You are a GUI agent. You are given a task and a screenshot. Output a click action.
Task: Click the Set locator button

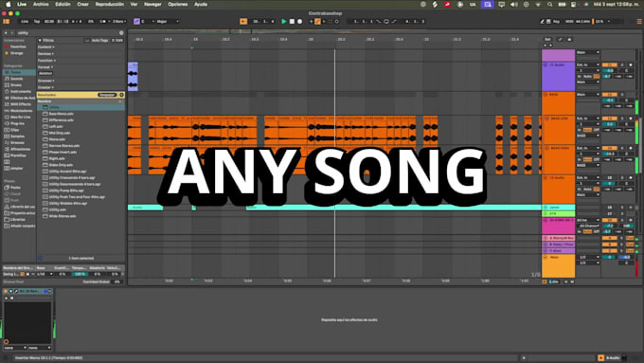pyautogui.click(x=547, y=40)
